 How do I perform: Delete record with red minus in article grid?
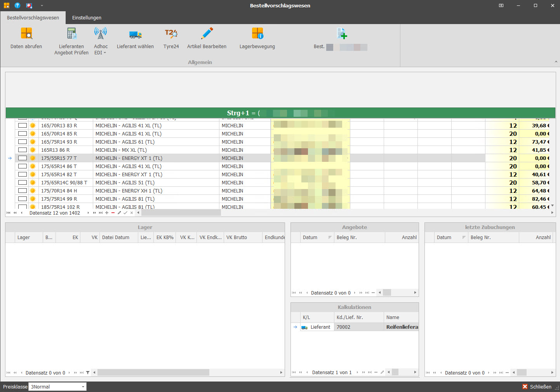113,213
